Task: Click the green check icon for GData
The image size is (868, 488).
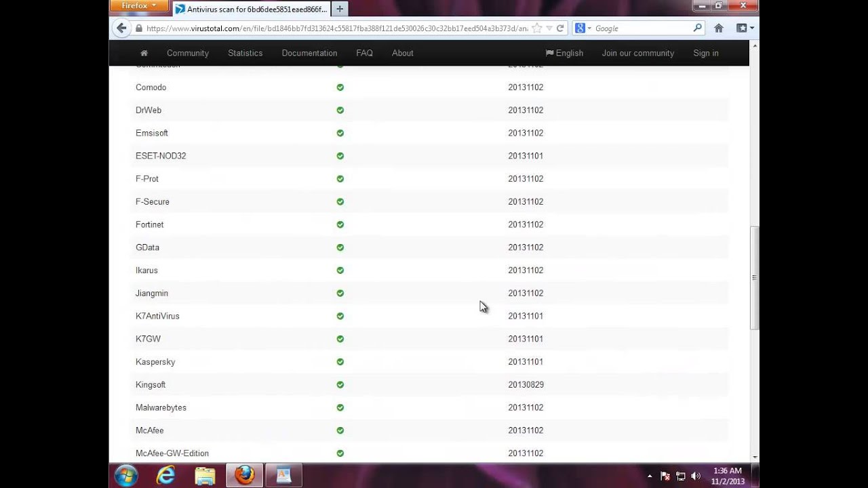Action: coord(340,247)
